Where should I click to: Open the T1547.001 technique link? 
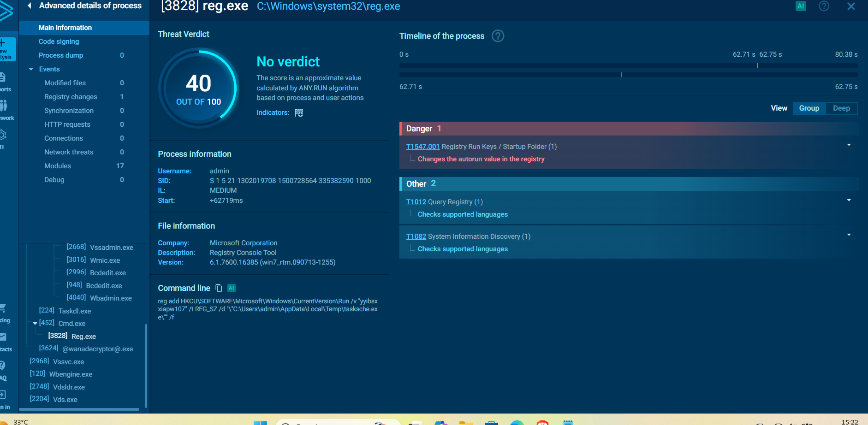click(422, 147)
